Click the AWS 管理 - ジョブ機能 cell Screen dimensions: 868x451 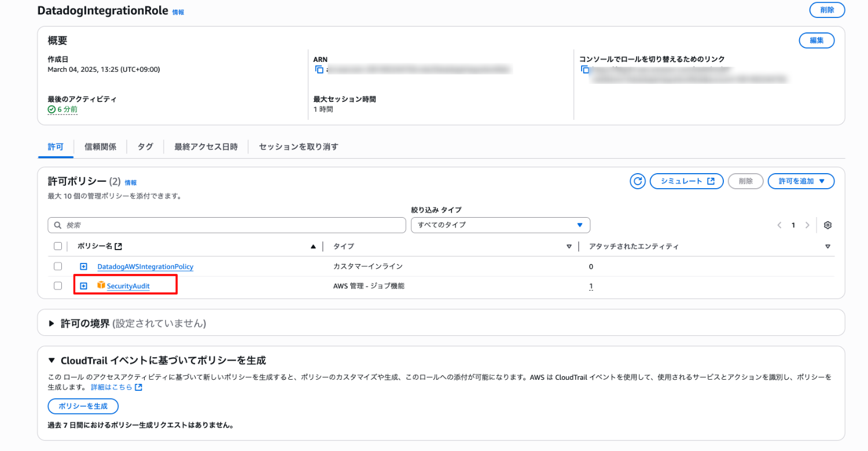click(369, 286)
